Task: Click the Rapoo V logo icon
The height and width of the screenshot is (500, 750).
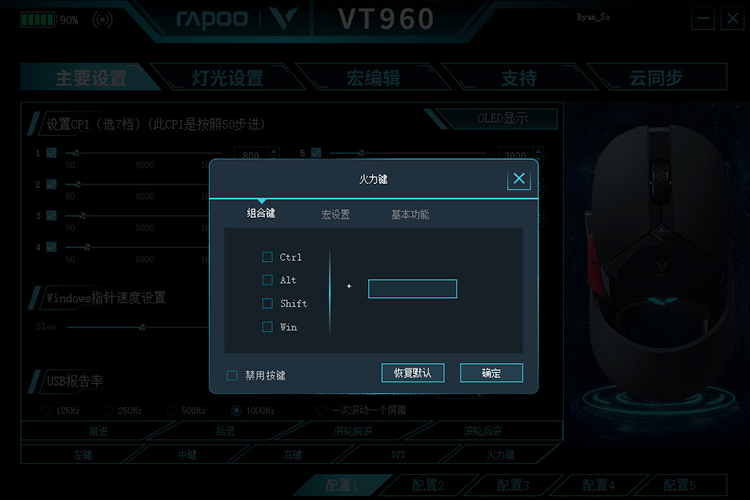Action: click(283, 18)
